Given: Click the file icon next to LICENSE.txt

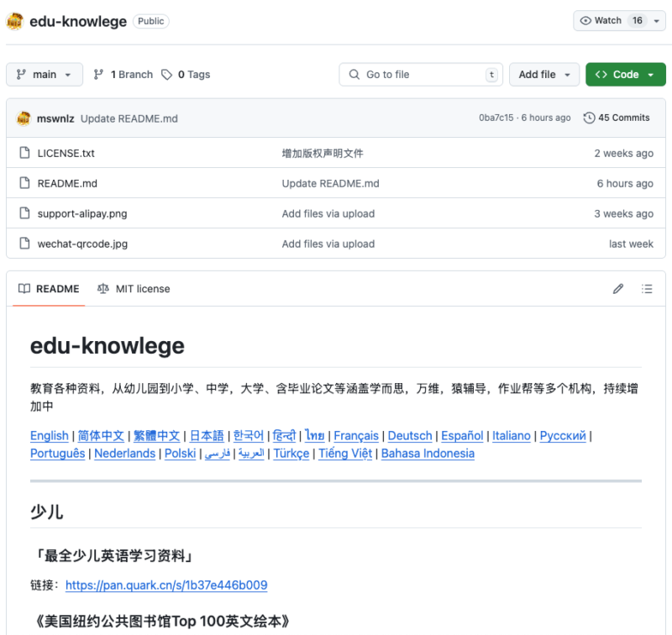Looking at the screenshot, I should (26, 153).
